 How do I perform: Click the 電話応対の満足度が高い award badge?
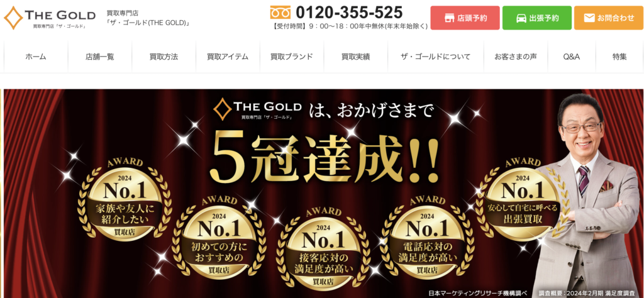pyautogui.click(x=426, y=236)
